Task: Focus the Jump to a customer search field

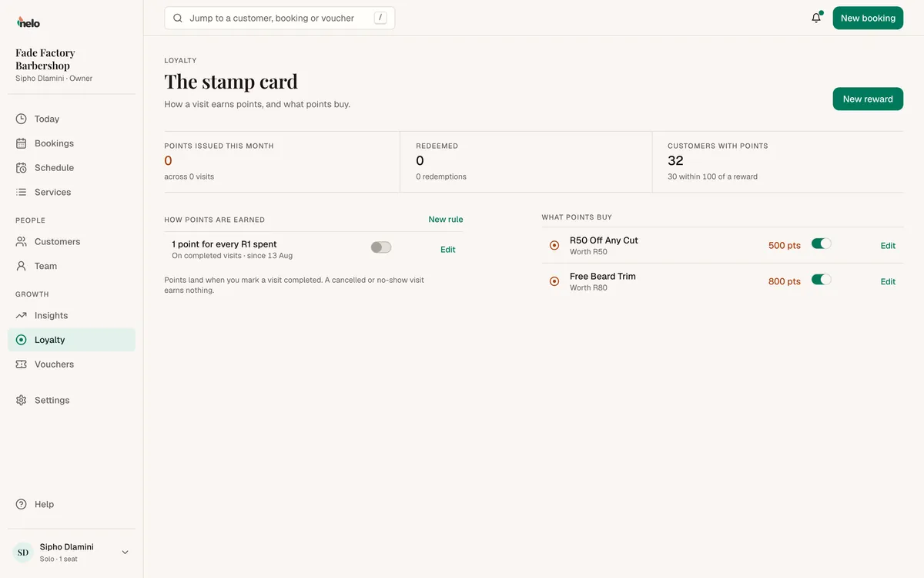Action: (280, 18)
